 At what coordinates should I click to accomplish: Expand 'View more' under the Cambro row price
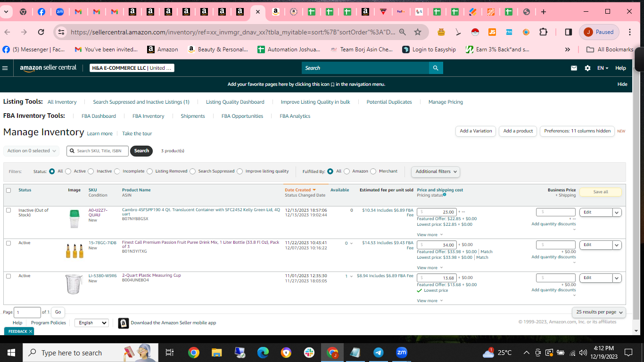tap(429, 235)
